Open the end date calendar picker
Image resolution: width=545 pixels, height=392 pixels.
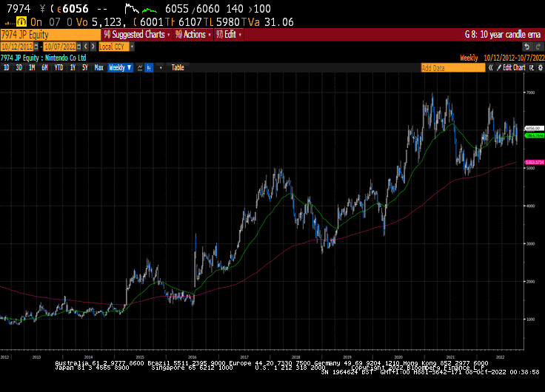pos(79,47)
